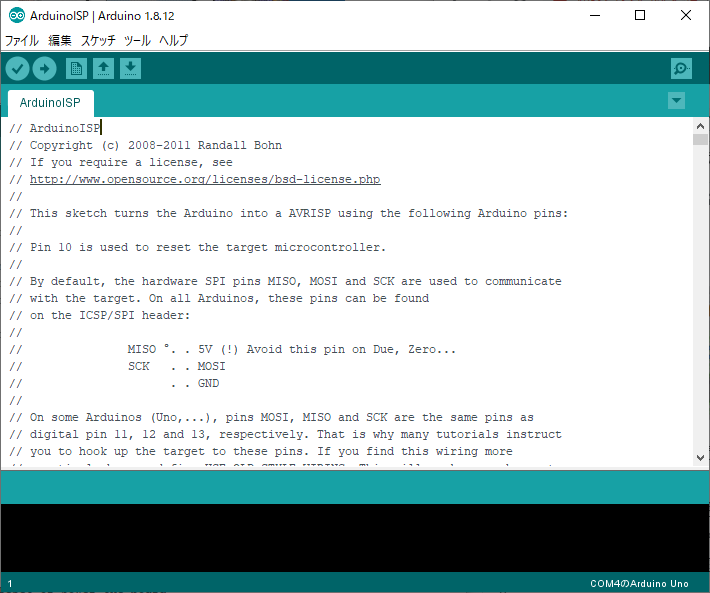Open the スケッチ menu
The height and width of the screenshot is (593, 710).
98,40
